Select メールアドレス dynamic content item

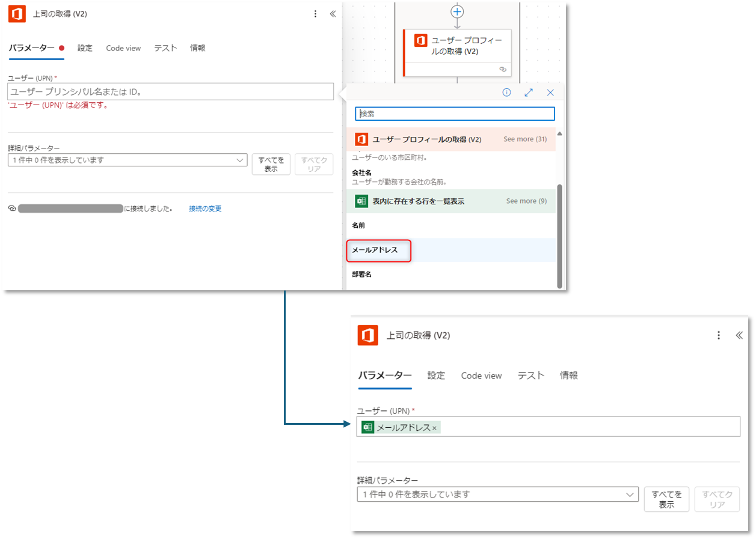coord(451,250)
